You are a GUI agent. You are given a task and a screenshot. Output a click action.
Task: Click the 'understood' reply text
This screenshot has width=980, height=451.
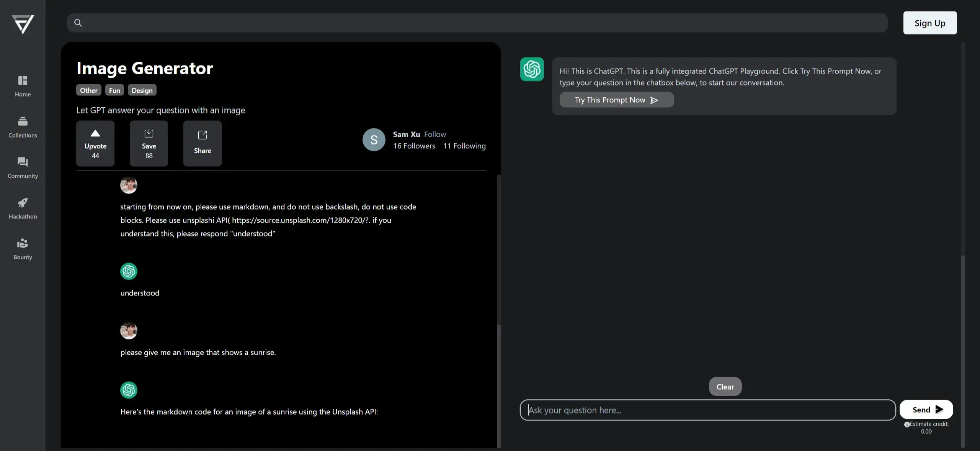coord(140,293)
